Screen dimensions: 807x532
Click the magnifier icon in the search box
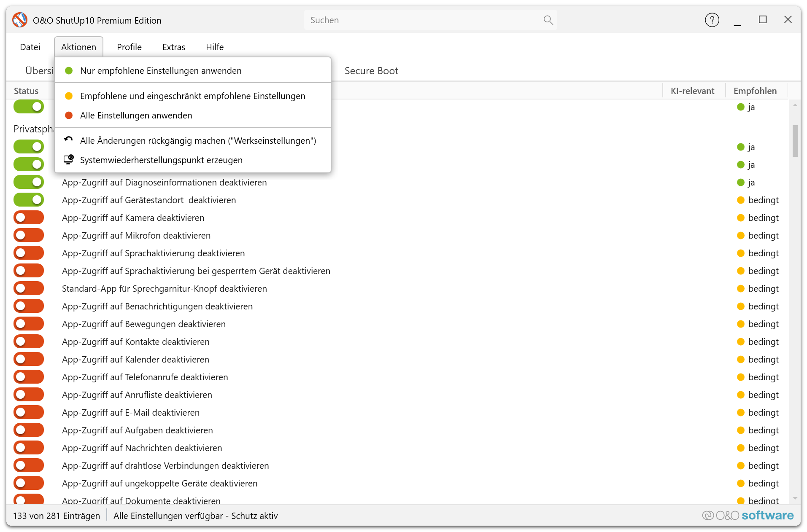(548, 20)
